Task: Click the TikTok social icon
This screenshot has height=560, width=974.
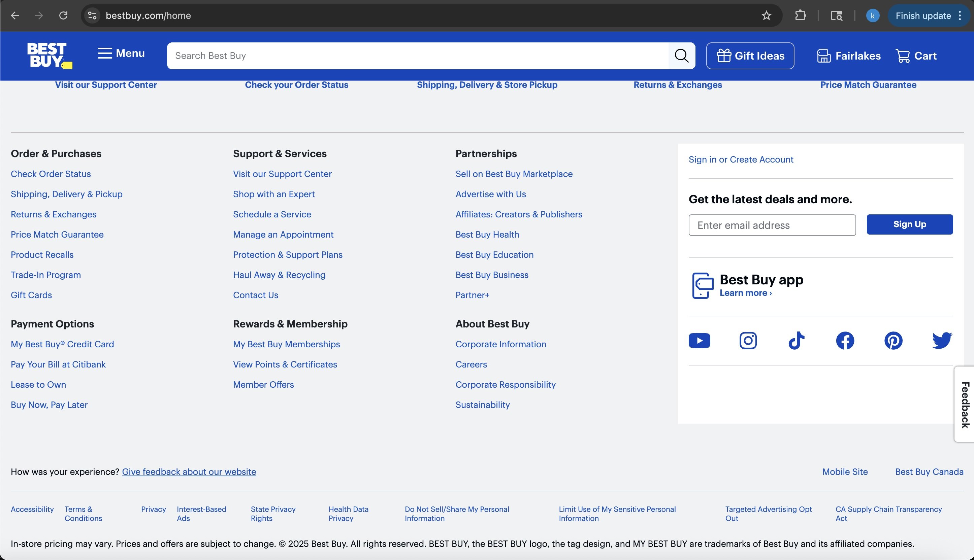Action: pos(796,340)
